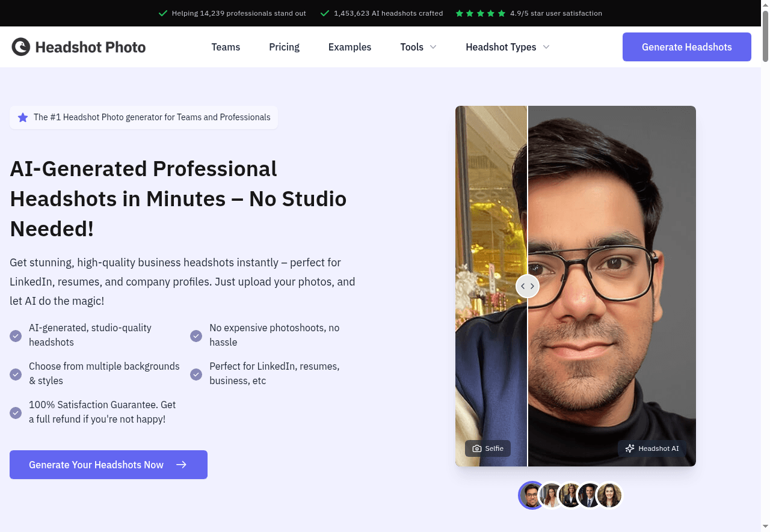Click the Headshot Photo logo icon
The height and width of the screenshot is (532, 770).
pos(21,47)
